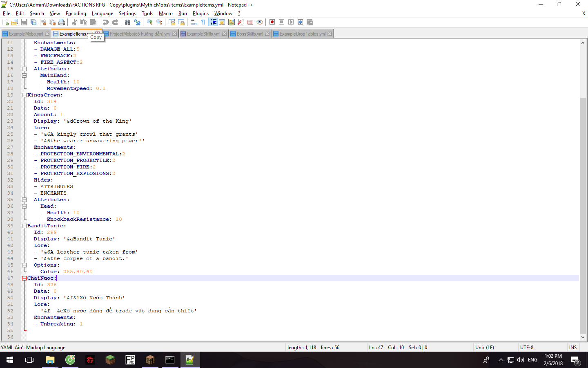Viewport: 588px width, 368px height.
Task: Open the Notepad++ taskbar icon
Action: 190,360
